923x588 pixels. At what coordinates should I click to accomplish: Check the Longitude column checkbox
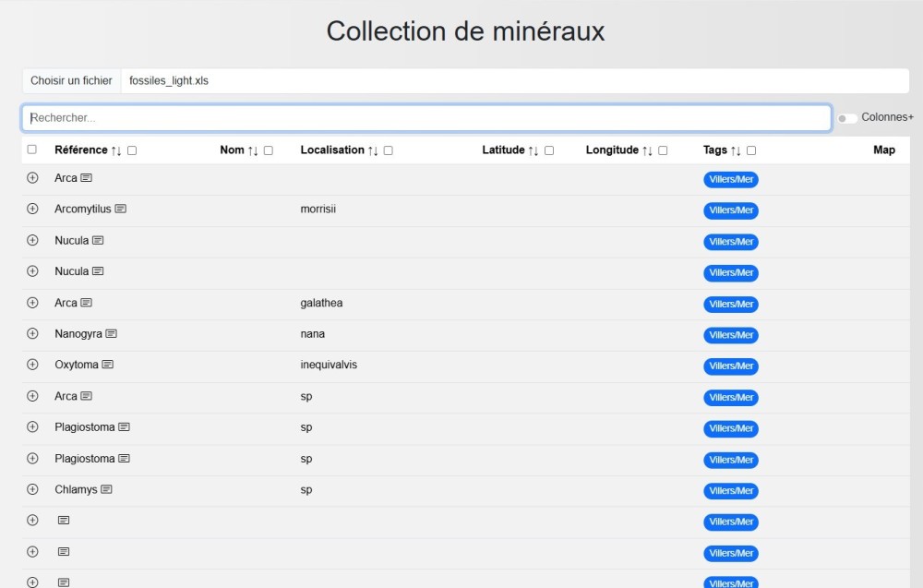pyautogui.click(x=663, y=150)
